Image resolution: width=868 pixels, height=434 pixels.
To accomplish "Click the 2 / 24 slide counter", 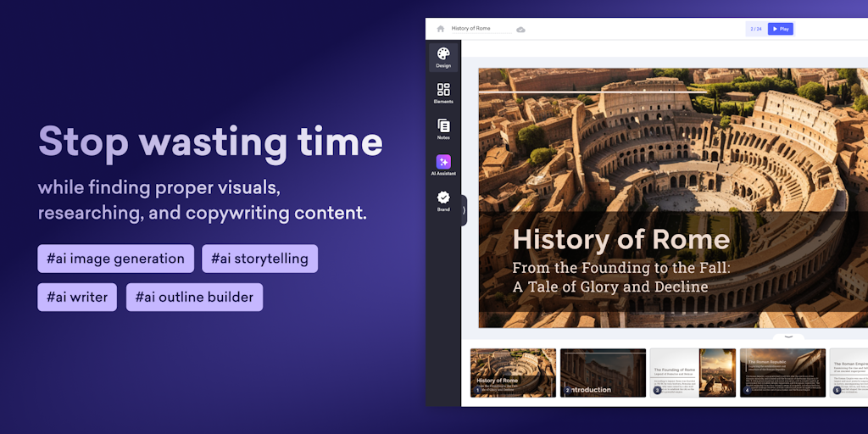I will click(755, 29).
